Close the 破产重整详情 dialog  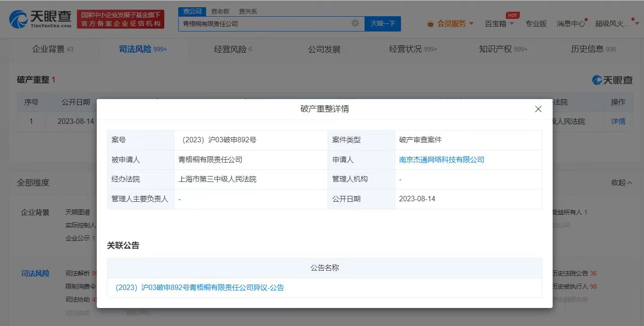538,109
